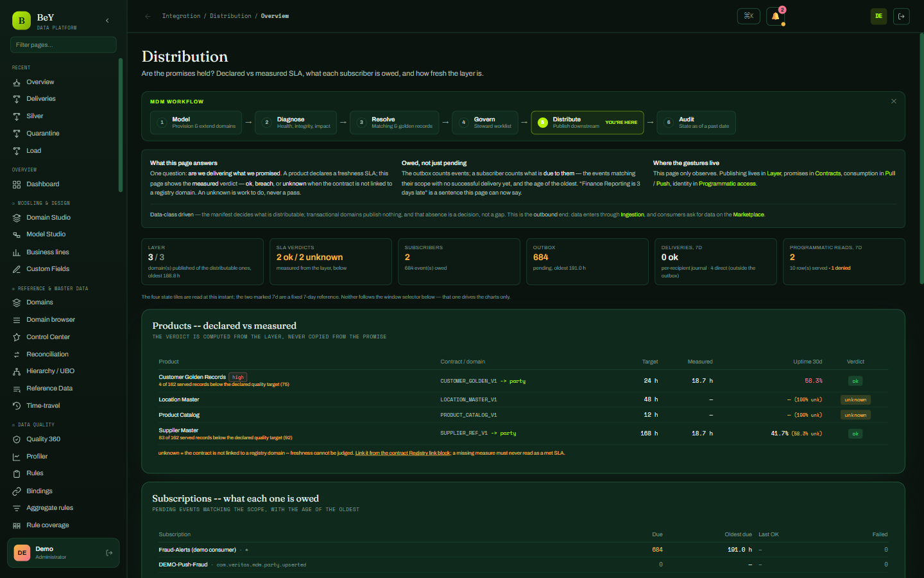Click the Dashboard grid icon

click(x=17, y=184)
